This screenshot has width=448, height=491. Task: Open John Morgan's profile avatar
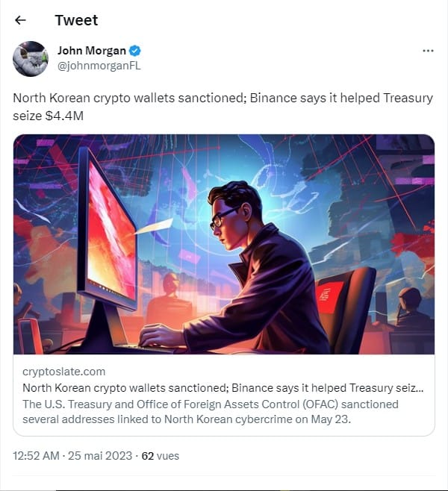tap(31, 59)
